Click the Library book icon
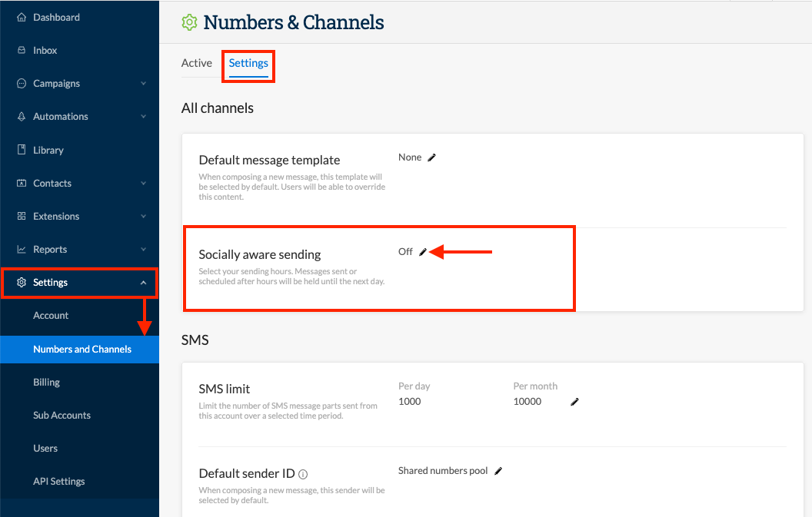Screen dimensions: 812x517 point(22,150)
